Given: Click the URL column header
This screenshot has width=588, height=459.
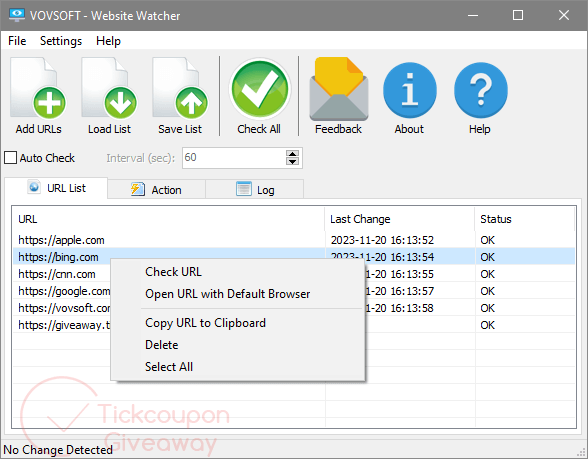Looking at the screenshot, I should (x=168, y=219).
